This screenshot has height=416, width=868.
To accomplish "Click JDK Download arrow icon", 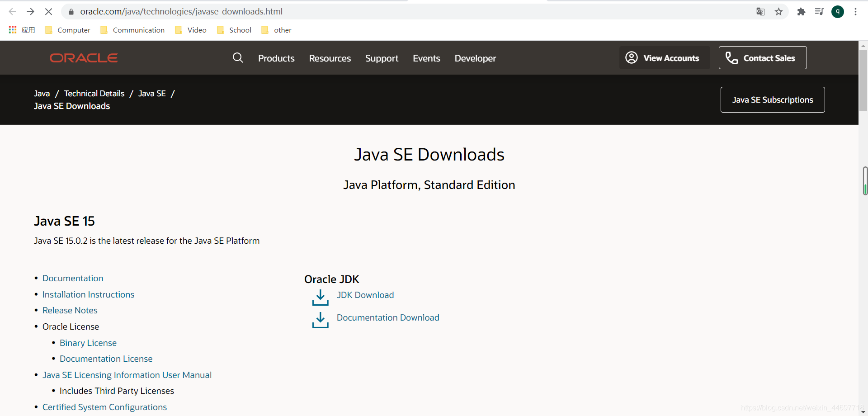I will [321, 298].
